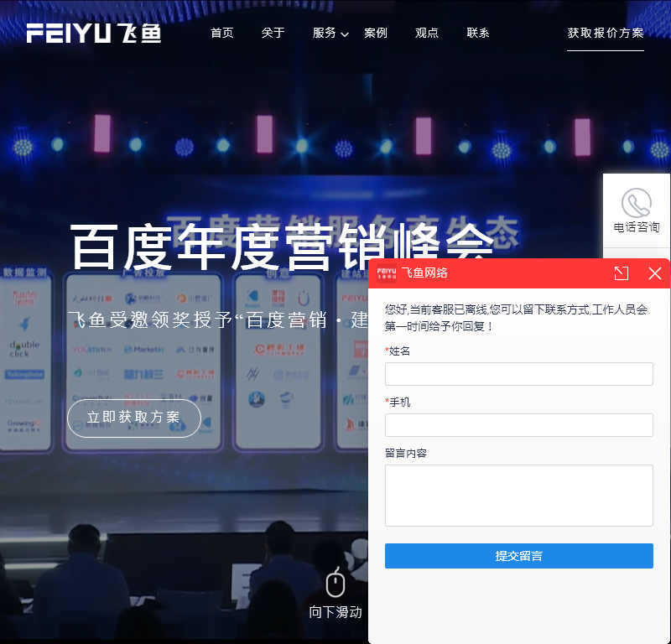Viewport: 671px width, 644px height.
Task: Submit the message with 提交留言
Action: click(518, 556)
